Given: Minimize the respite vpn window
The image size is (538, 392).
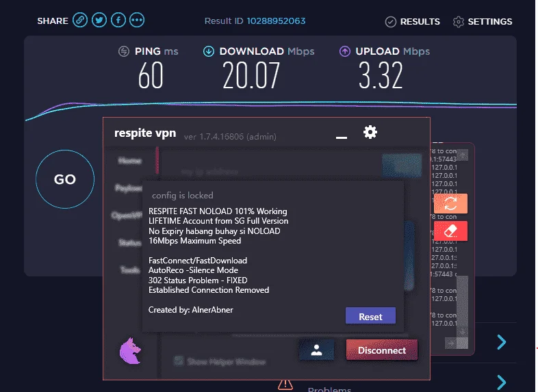Looking at the screenshot, I should (x=342, y=138).
